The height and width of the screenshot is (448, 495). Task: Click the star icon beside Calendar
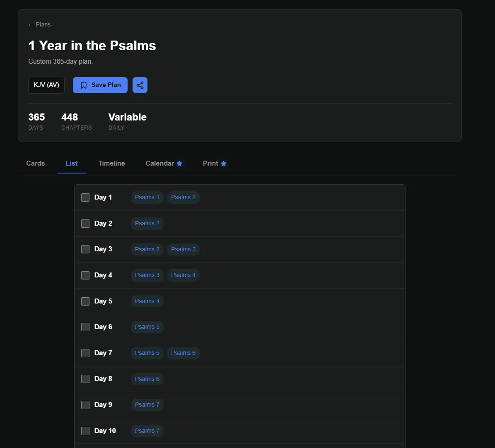(x=179, y=164)
